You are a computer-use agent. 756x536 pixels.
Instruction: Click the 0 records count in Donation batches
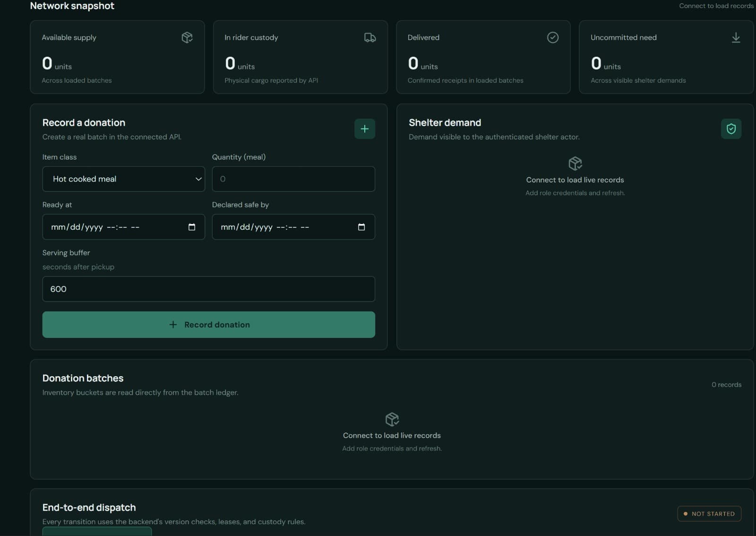[726, 385]
